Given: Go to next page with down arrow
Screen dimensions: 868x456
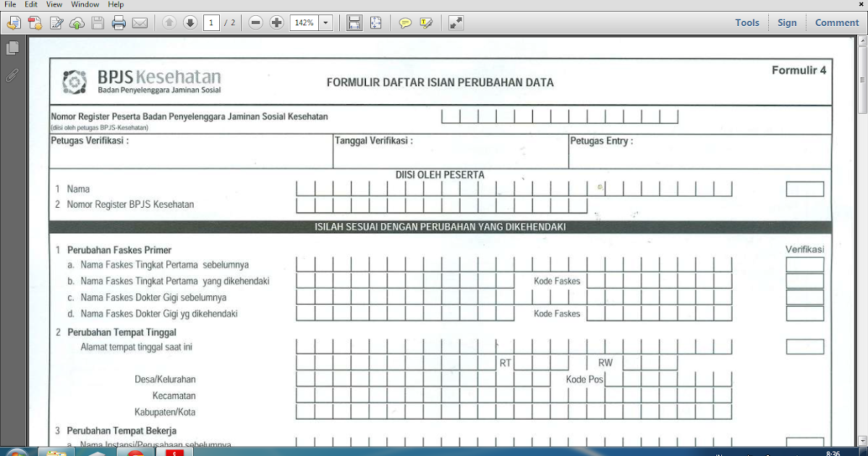Looking at the screenshot, I should [190, 23].
